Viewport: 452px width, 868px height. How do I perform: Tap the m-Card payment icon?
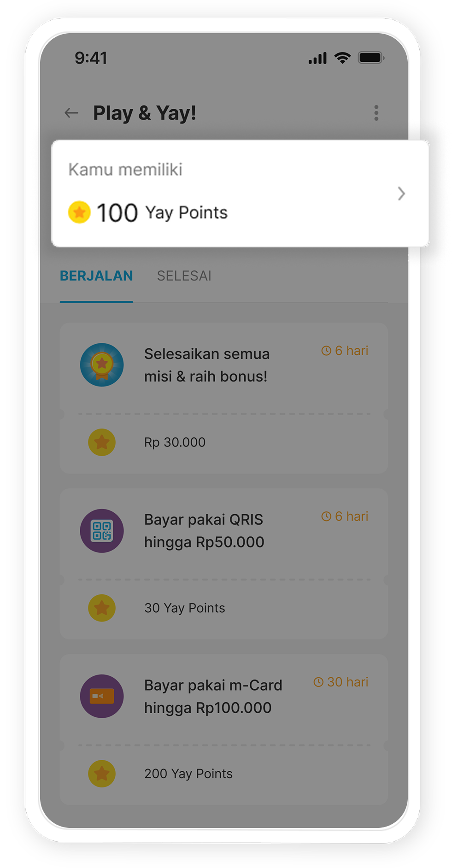pos(102,696)
